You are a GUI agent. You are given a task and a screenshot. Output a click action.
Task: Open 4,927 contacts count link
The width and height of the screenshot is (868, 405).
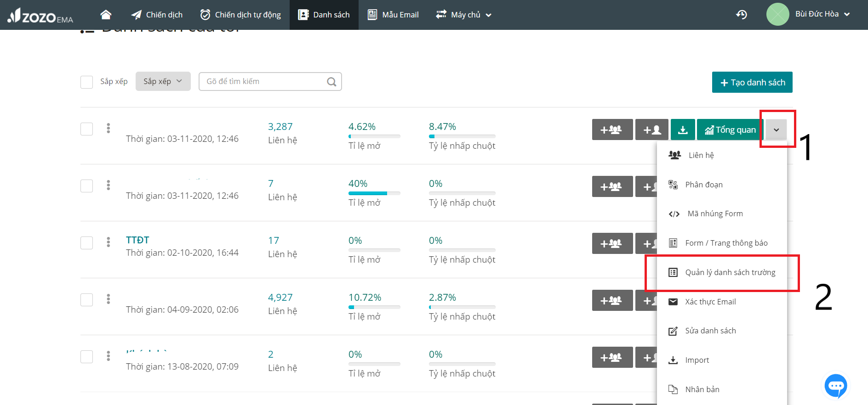click(x=280, y=298)
